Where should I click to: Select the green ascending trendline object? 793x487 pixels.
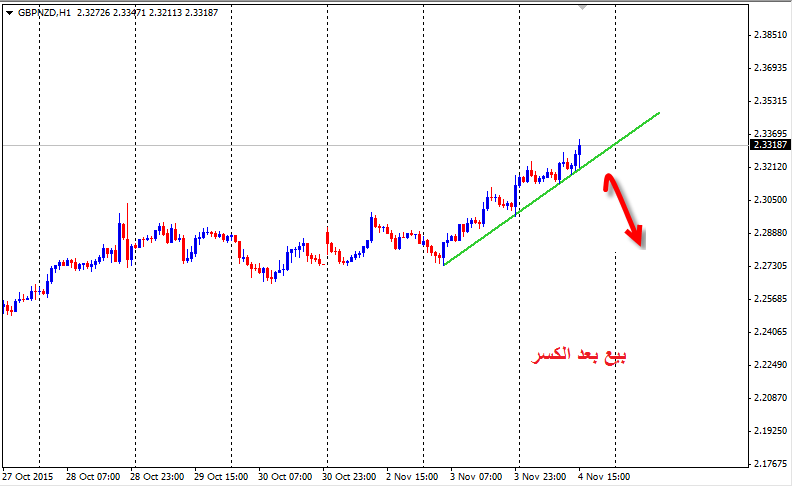pos(551,189)
